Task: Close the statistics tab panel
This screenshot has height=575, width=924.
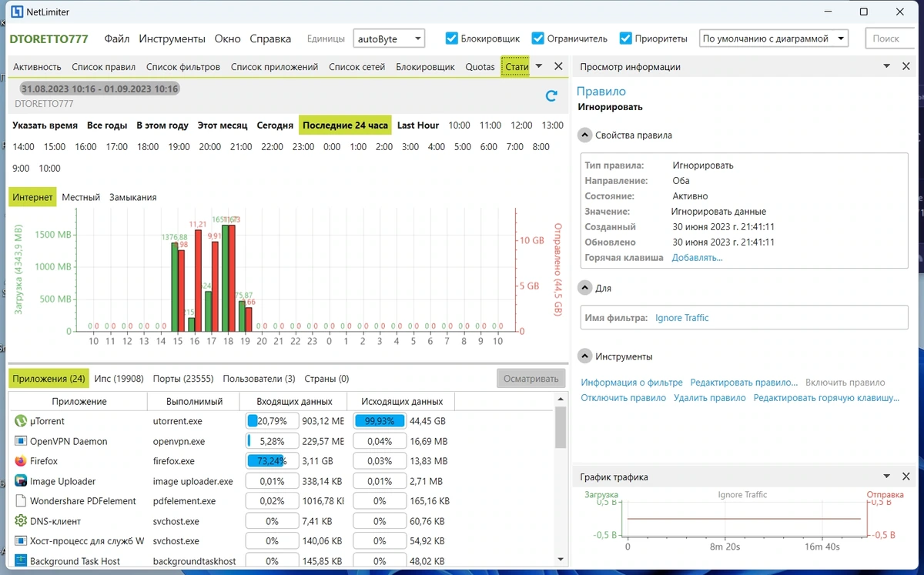Action: click(x=559, y=67)
